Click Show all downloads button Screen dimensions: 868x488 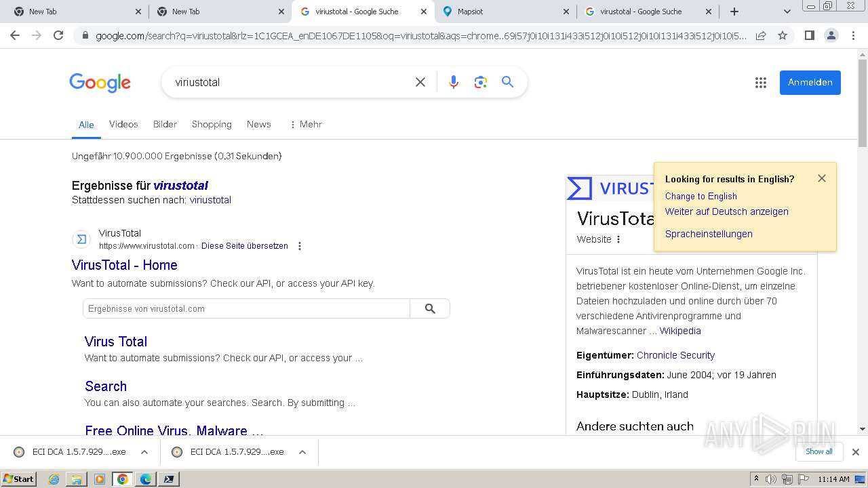coord(819,451)
